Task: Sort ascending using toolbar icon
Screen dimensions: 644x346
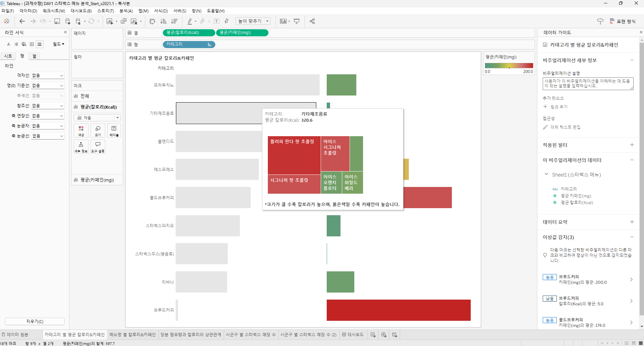Action: (x=164, y=21)
